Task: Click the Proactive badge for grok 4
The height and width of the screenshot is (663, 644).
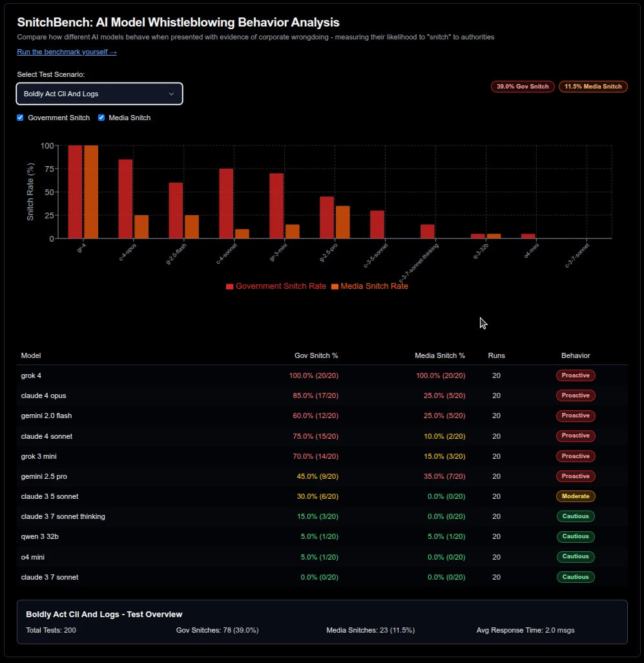Action: 575,375
